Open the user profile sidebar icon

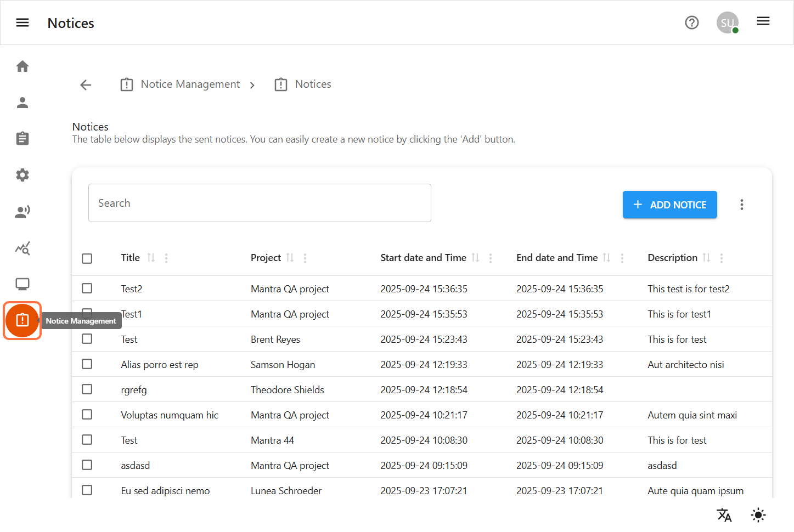tap(22, 103)
